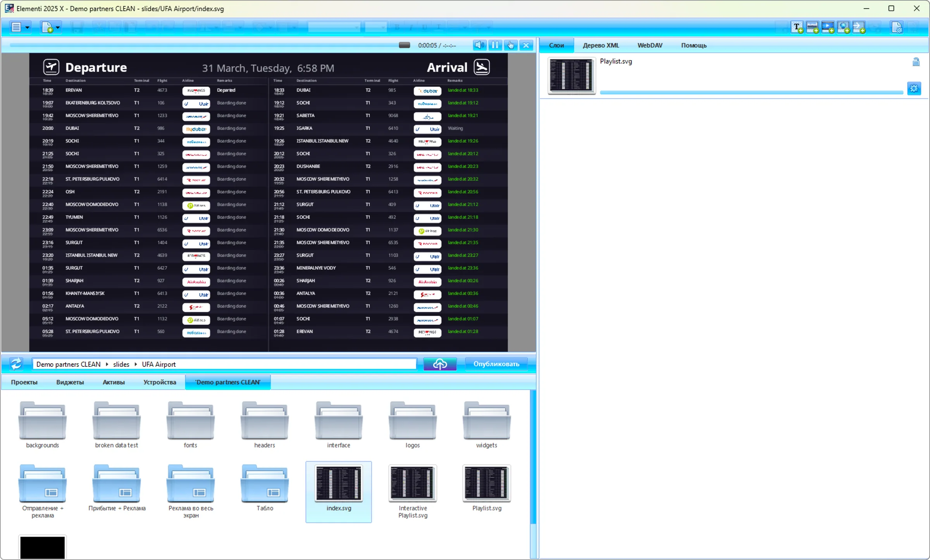
Task: Add a new image layer
Action: (x=813, y=27)
